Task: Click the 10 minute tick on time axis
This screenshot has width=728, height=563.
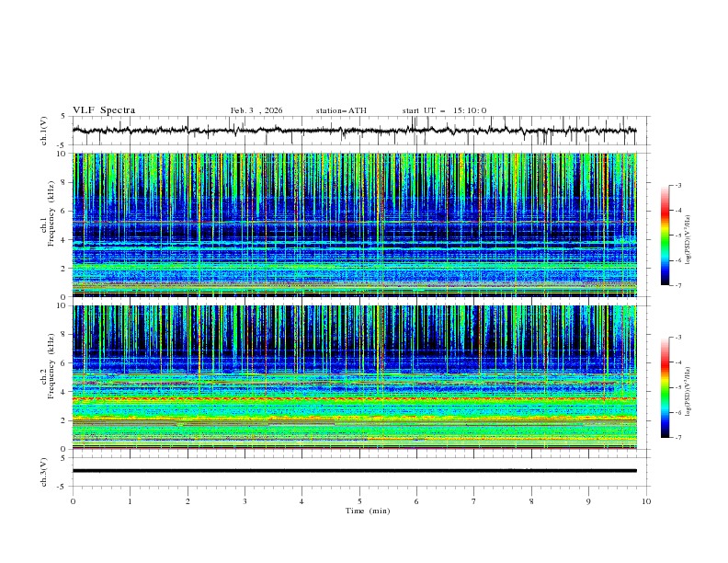Action: 646,500
